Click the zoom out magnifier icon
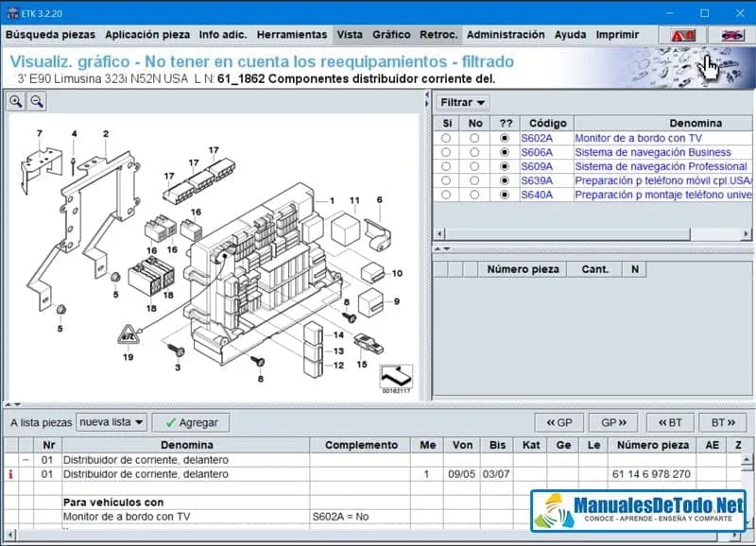The height and width of the screenshot is (546, 756). 37,102
